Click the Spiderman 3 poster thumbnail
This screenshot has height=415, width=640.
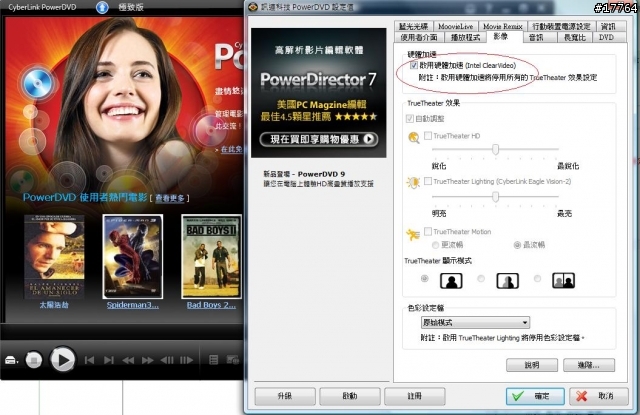click(133, 257)
